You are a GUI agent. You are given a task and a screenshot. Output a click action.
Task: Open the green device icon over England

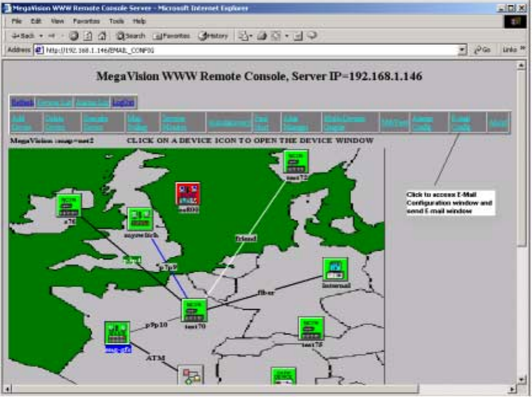pos(140,219)
